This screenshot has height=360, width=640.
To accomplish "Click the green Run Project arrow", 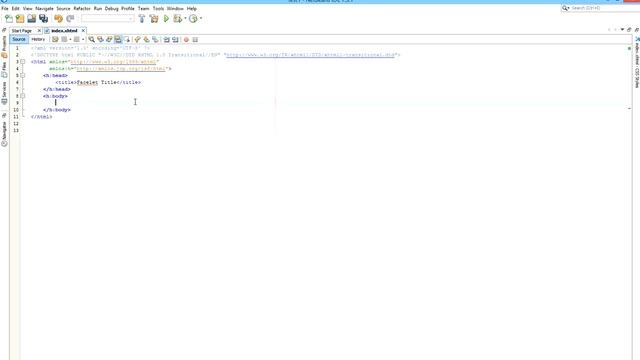I will click(166, 18).
